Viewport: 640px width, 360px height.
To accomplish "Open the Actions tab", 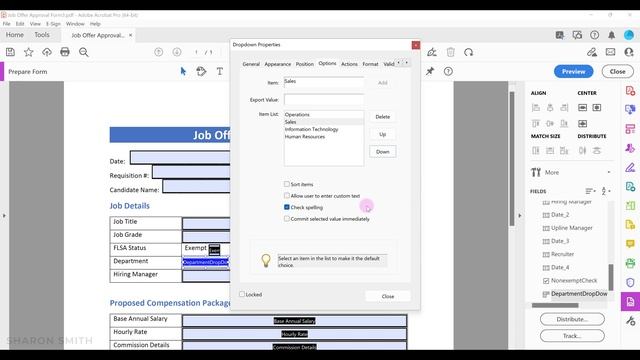I will click(349, 64).
